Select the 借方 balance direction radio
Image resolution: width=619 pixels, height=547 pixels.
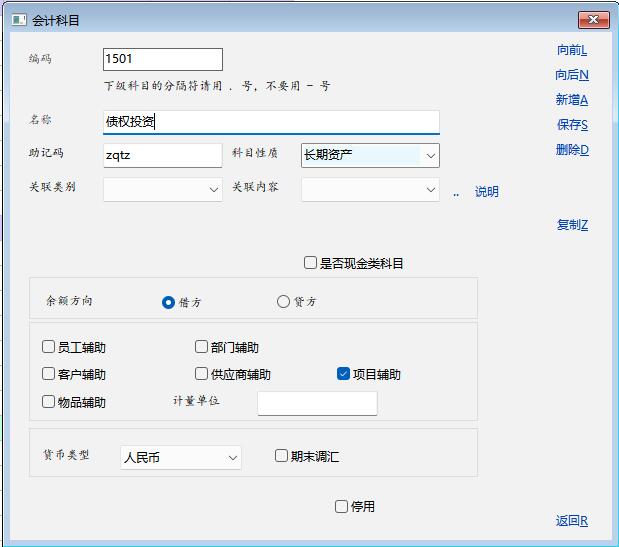(168, 302)
